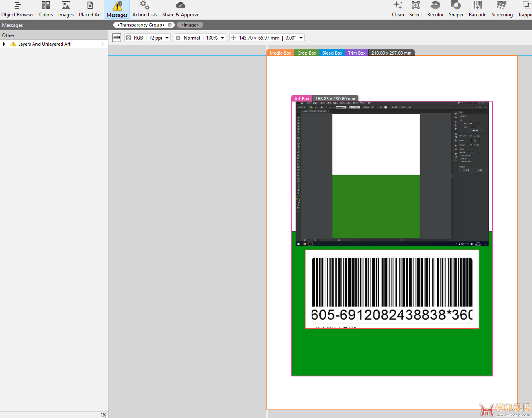Open the Screening tool
The image size is (532, 418).
[x=502, y=9]
